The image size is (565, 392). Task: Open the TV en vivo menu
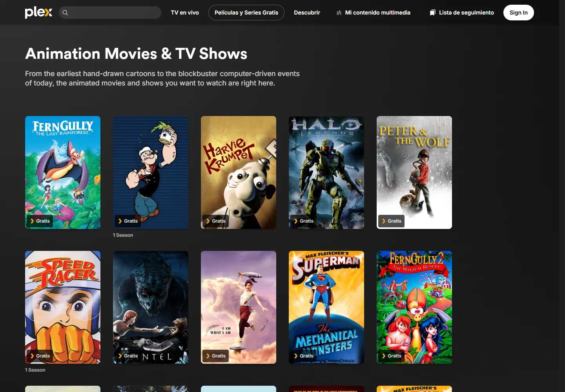click(x=185, y=13)
